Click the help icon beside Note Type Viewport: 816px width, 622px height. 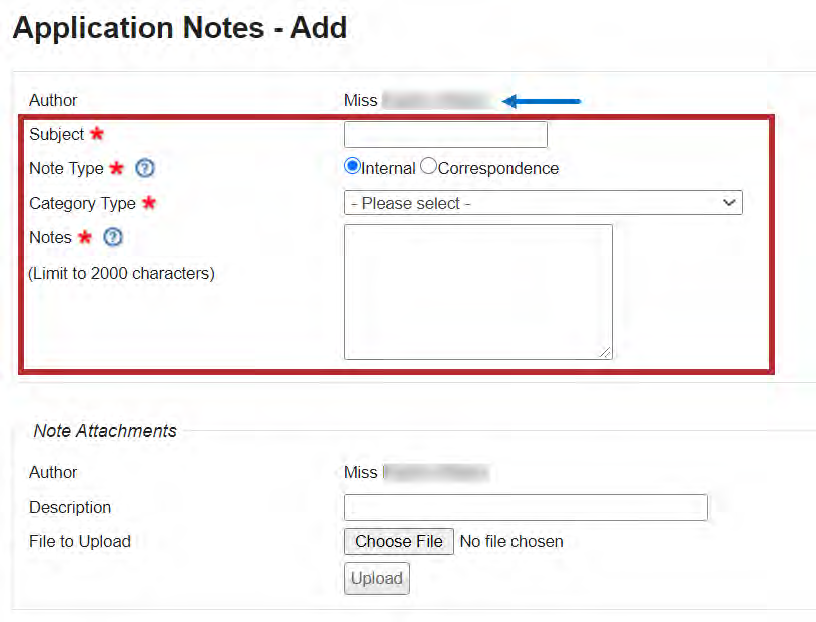(144, 168)
